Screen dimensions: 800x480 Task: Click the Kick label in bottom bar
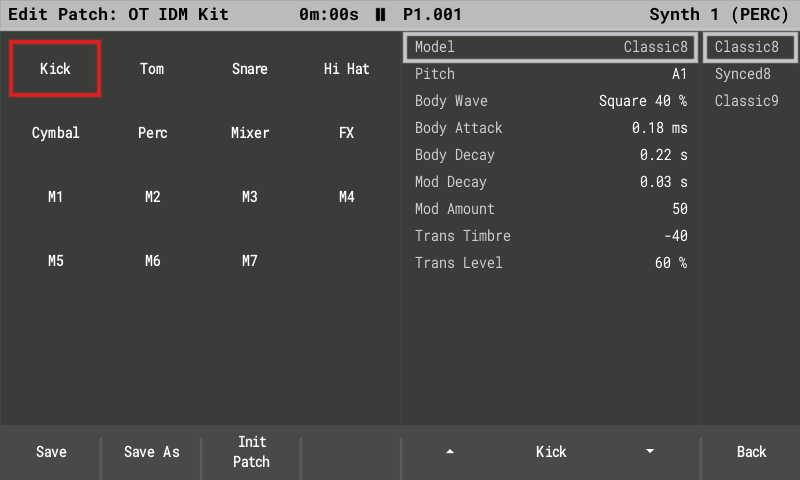[x=551, y=452]
